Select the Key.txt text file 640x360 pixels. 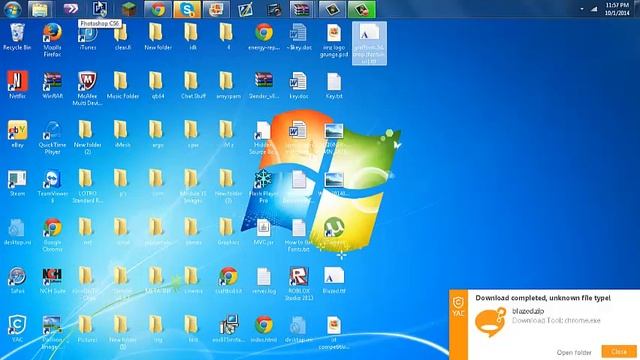334,85
